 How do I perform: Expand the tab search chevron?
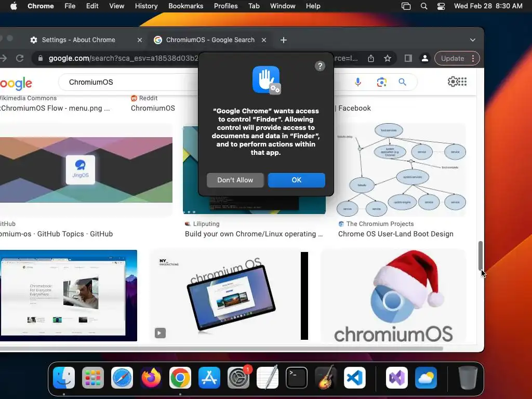[x=473, y=39]
